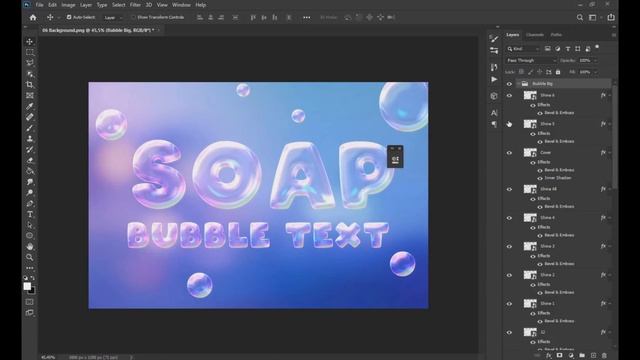The image size is (640, 360).
Task: Select the Pen tool
Action: (30, 203)
